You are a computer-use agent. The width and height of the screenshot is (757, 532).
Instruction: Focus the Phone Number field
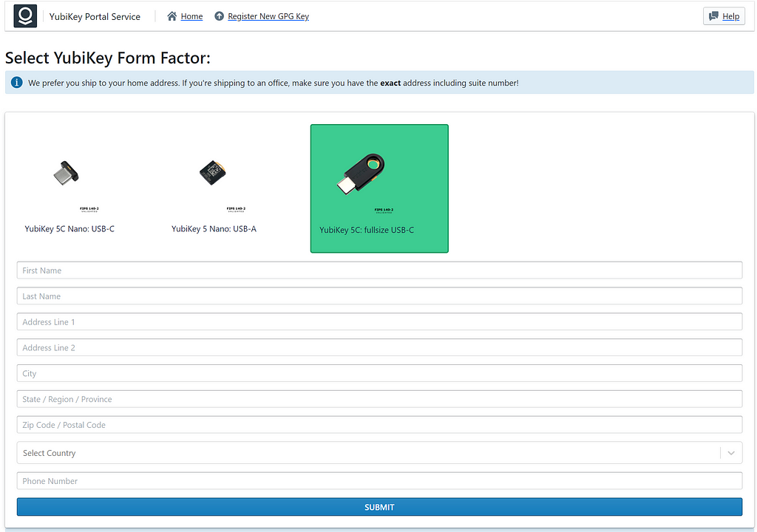379,481
